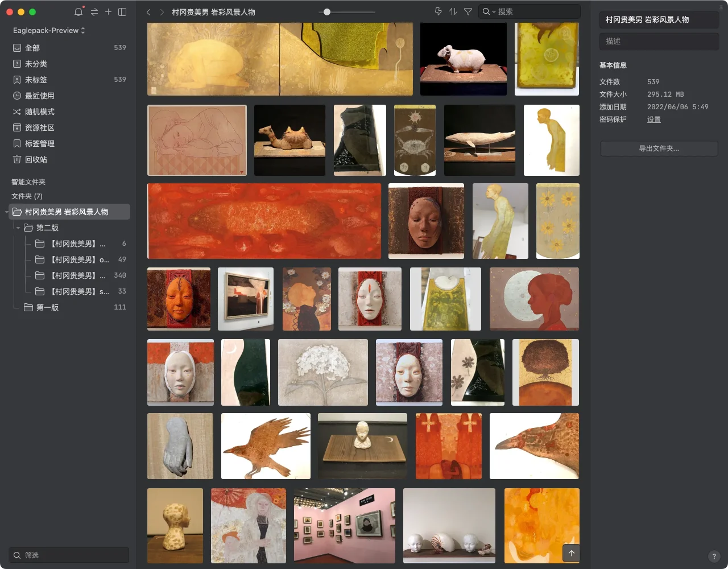This screenshot has height=569, width=728.
Task: Open the sunflower pattern panel thumbnail
Action: 558,221
